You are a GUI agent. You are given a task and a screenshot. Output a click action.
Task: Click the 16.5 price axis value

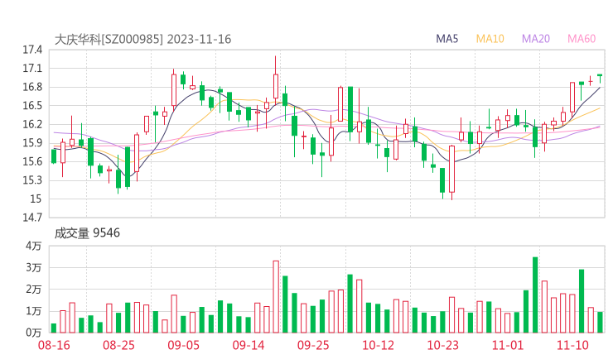(32, 105)
